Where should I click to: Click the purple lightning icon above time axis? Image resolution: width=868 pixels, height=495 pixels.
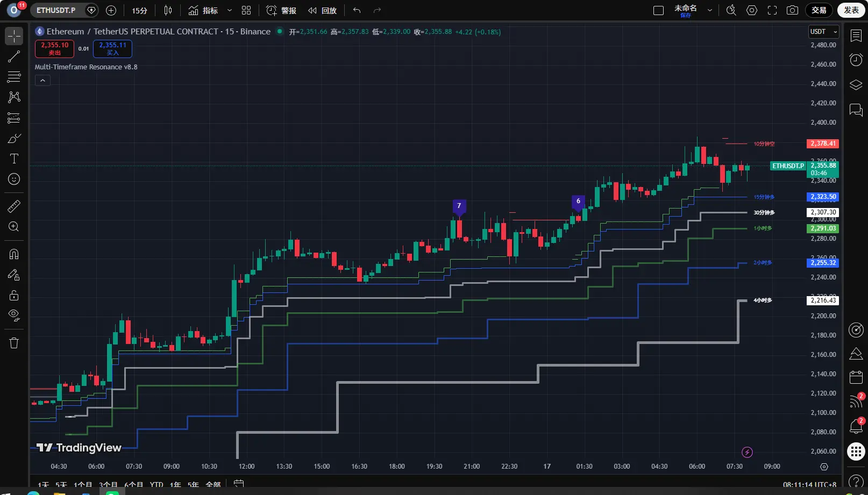click(747, 452)
